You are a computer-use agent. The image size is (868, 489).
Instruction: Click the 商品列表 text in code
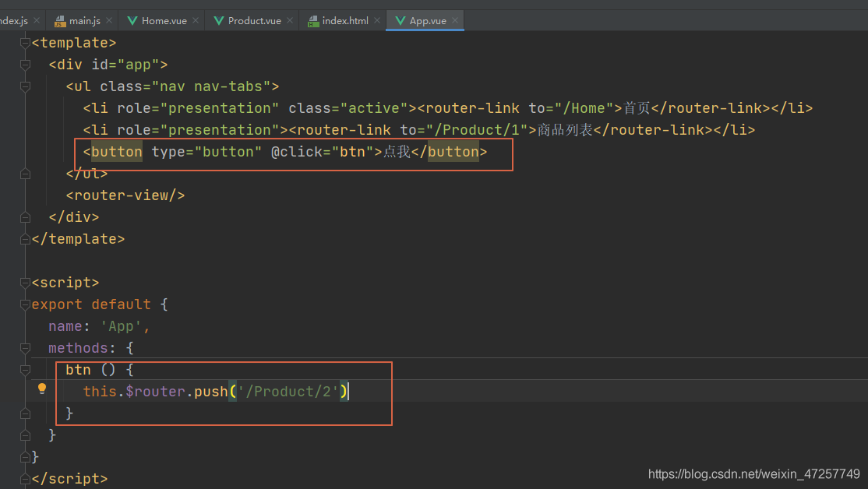(x=565, y=130)
